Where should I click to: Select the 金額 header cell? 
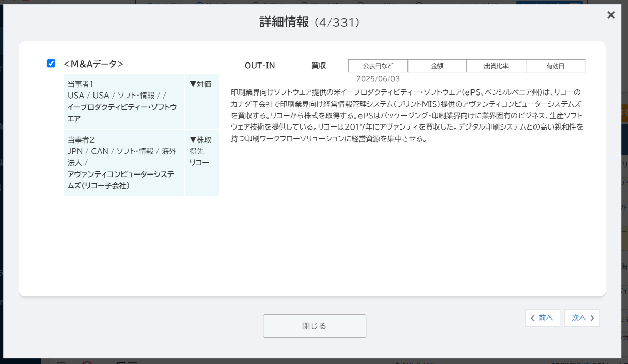point(437,66)
